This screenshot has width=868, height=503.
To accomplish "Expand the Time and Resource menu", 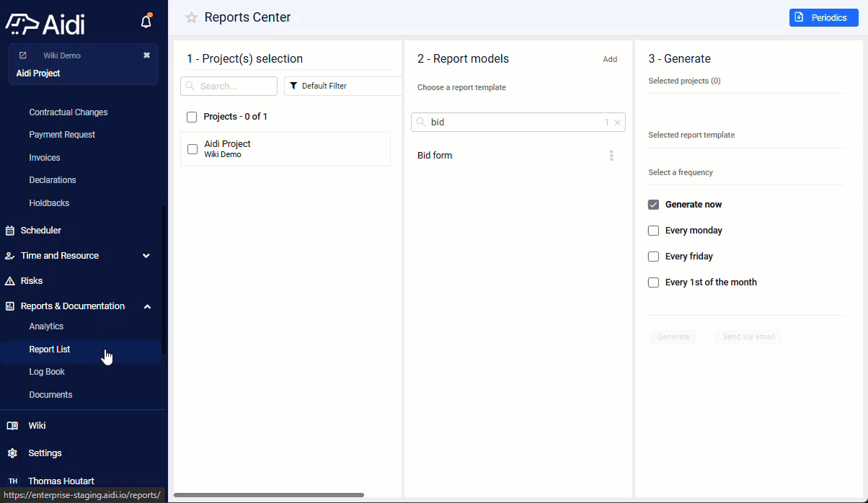I will 146,256.
